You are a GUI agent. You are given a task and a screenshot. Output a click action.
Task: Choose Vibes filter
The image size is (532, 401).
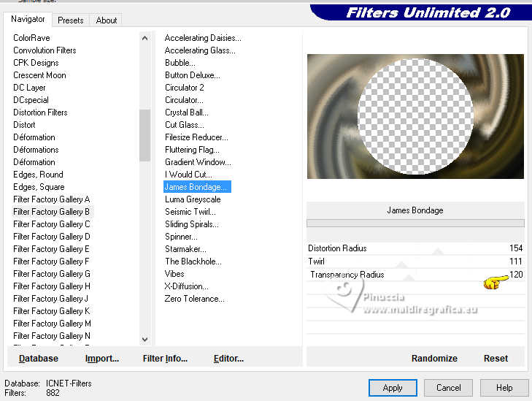pos(174,274)
